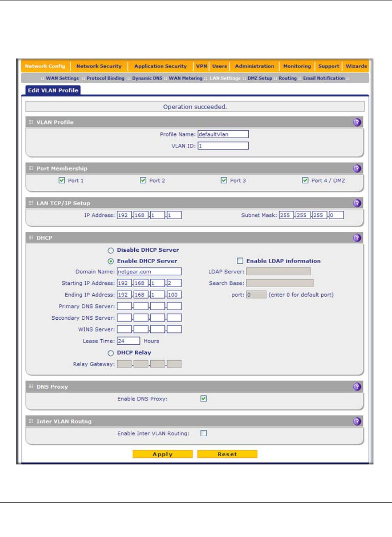Open Email Notification submenu
The height and width of the screenshot is (537, 392).
(x=324, y=78)
